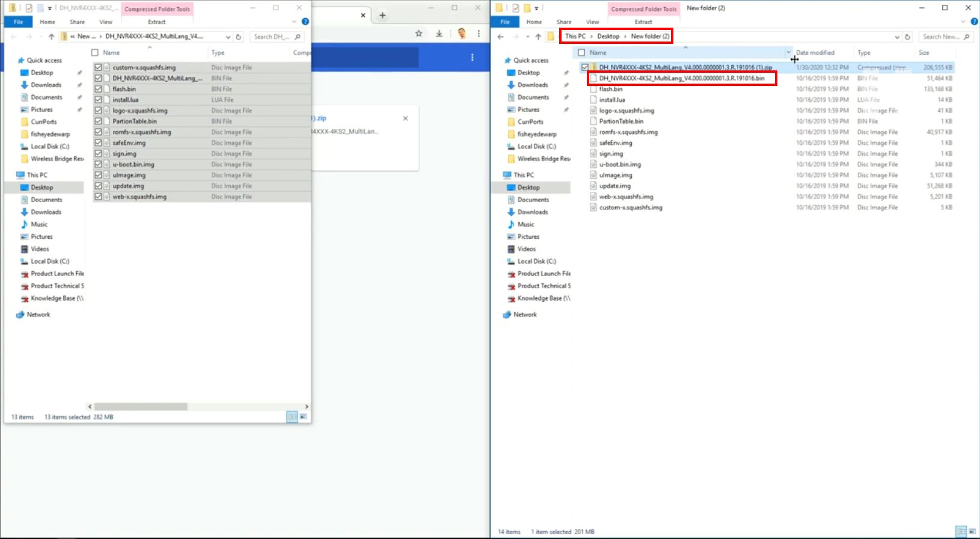Image resolution: width=980 pixels, height=539 pixels.
Task: Switch New folder (2) window to details view icon
Action: [961, 532]
